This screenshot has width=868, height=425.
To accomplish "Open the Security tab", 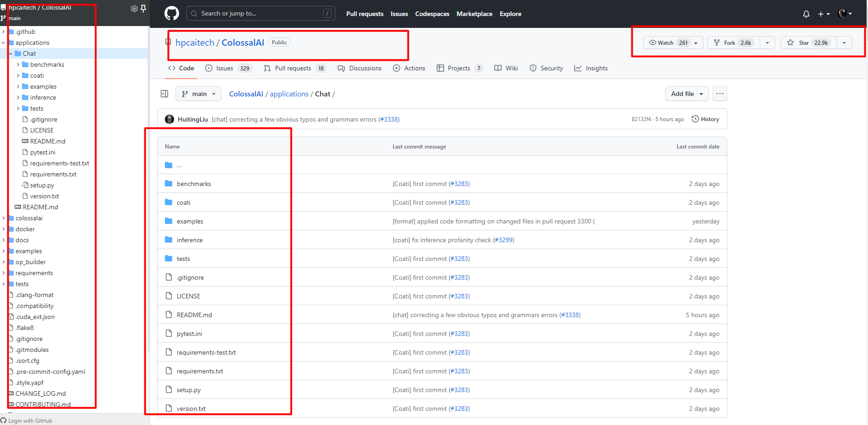I will click(546, 68).
